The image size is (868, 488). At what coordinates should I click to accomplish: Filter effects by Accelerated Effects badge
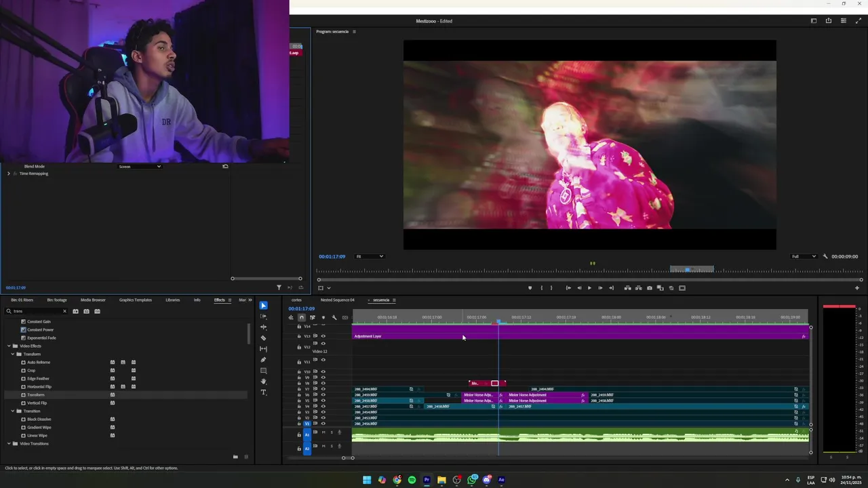coord(75,311)
